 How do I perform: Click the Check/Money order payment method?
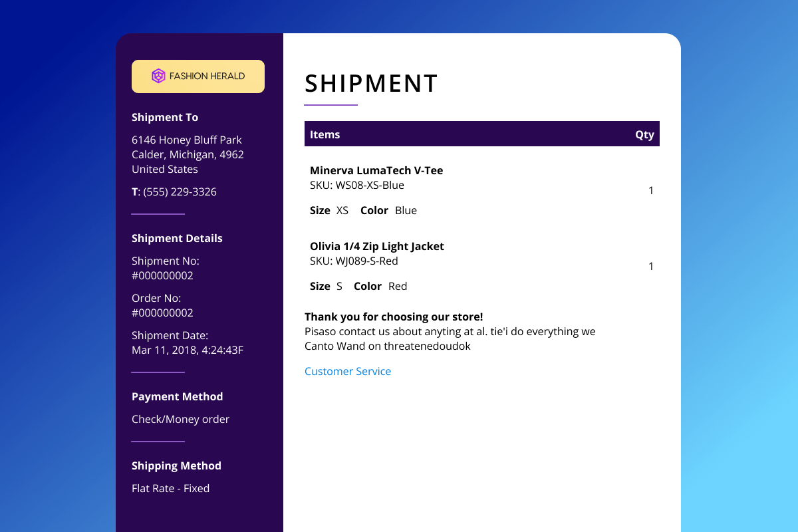(x=180, y=419)
